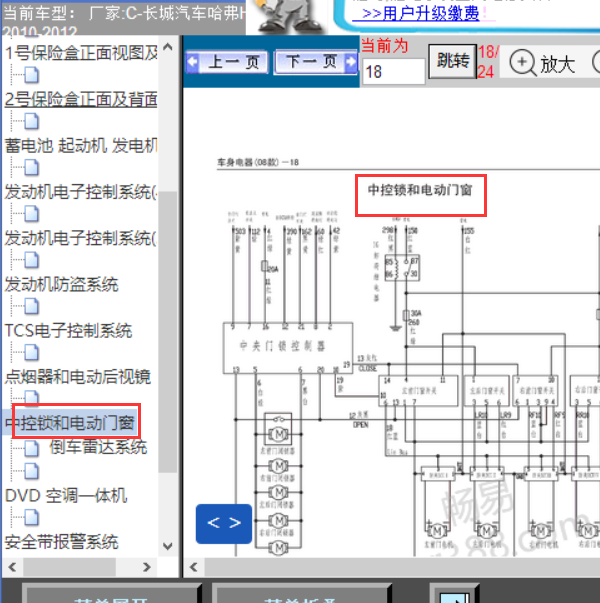Select TCS电子控制系统 entry
Screen dimensions: 600x603
[x=68, y=331]
